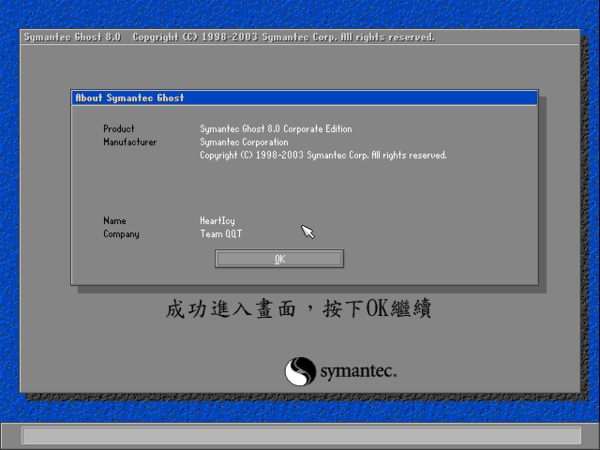The image size is (600, 450).
Task: Click the dialog's copyright 1998-2003 line
Action: [x=323, y=155]
